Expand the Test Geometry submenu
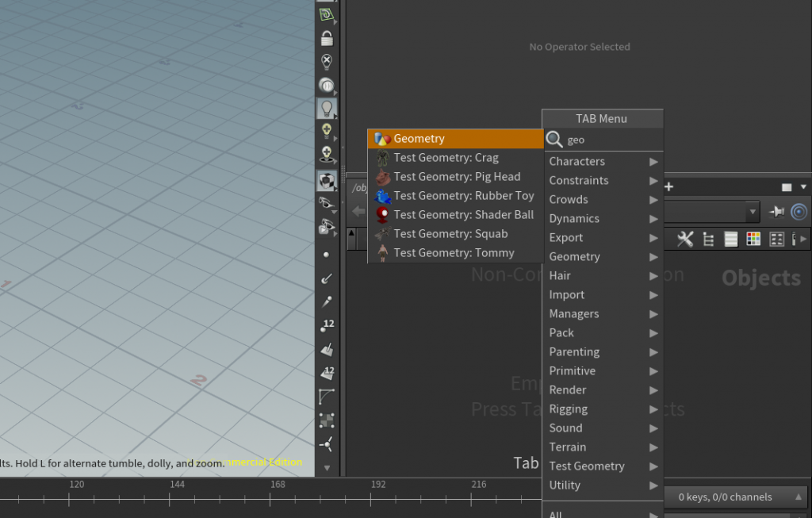This screenshot has width=812, height=518. tap(587, 466)
